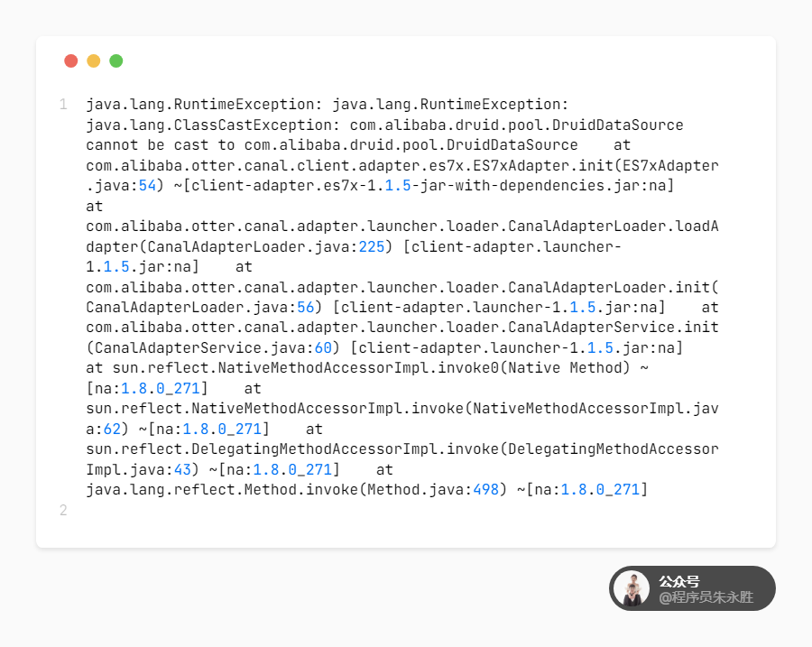The width and height of the screenshot is (812, 647).
Task: Click the yellow minimize dot
Action: point(94,61)
